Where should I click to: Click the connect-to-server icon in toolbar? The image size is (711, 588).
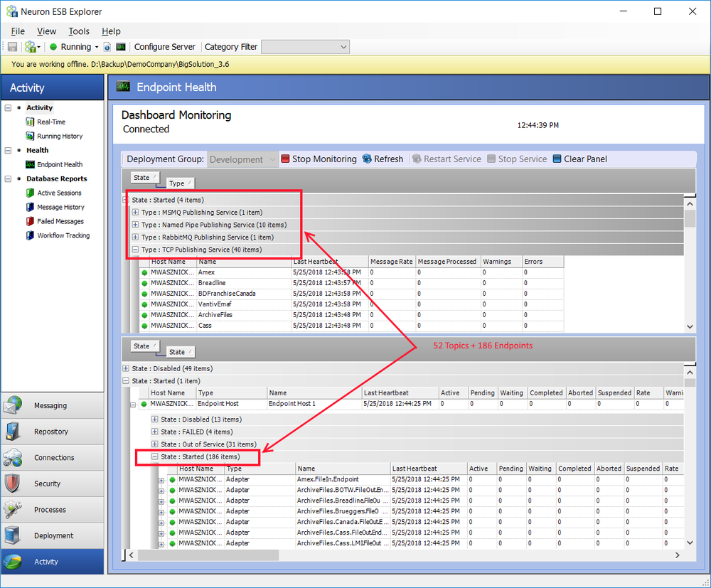click(31, 47)
